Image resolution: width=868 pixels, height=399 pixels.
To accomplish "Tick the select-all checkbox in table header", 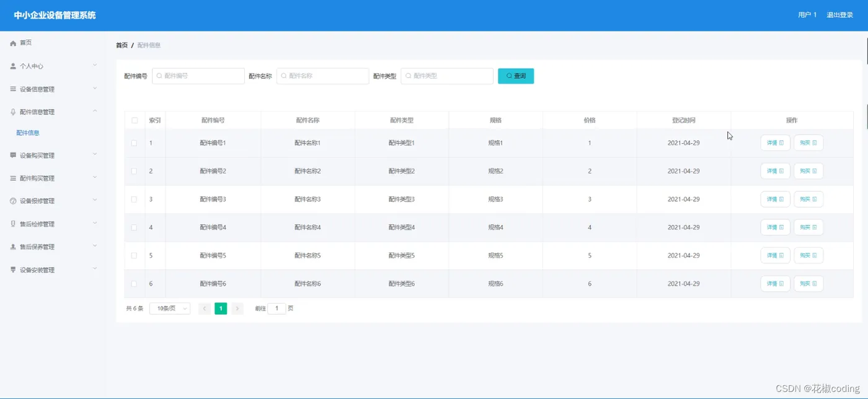I will (135, 120).
